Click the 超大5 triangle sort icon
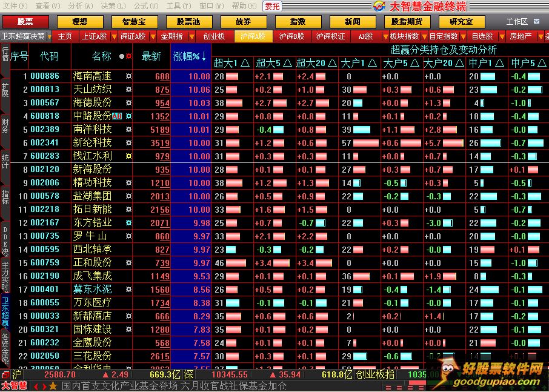The image size is (549, 392). [287, 64]
